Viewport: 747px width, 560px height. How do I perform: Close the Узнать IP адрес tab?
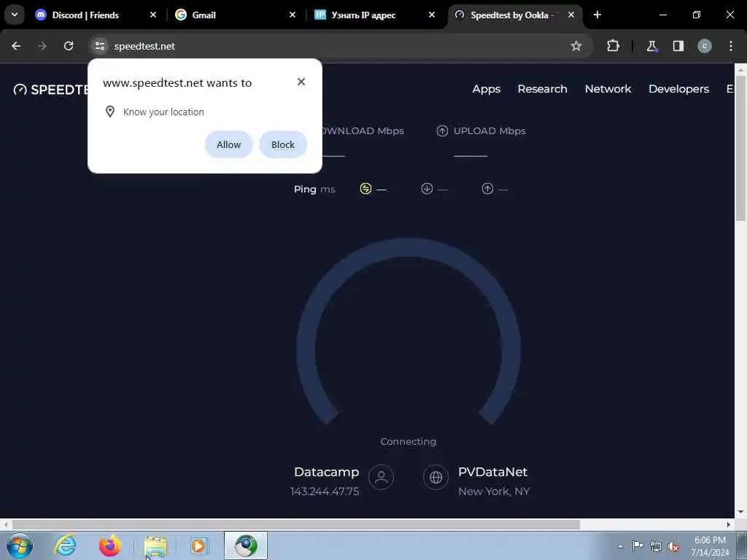point(432,15)
